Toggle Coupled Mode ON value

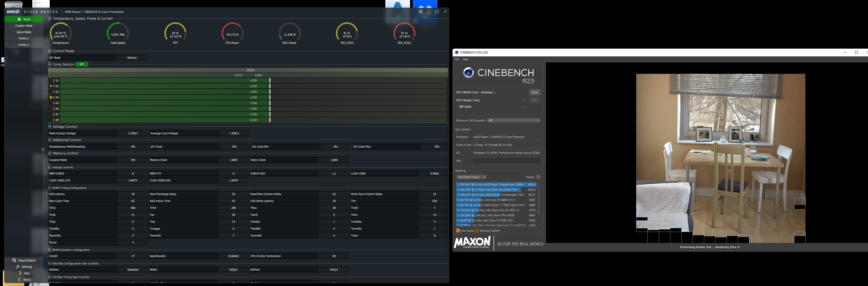[x=133, y=160]
